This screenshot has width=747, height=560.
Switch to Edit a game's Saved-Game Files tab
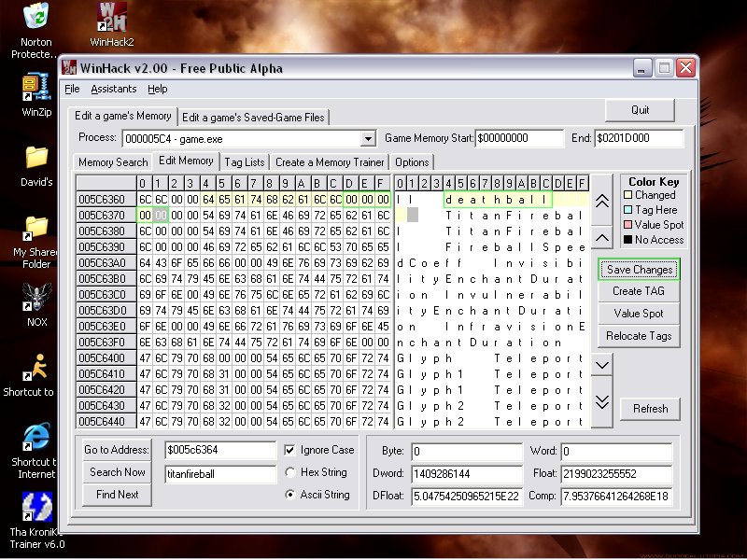pos(253,118)
